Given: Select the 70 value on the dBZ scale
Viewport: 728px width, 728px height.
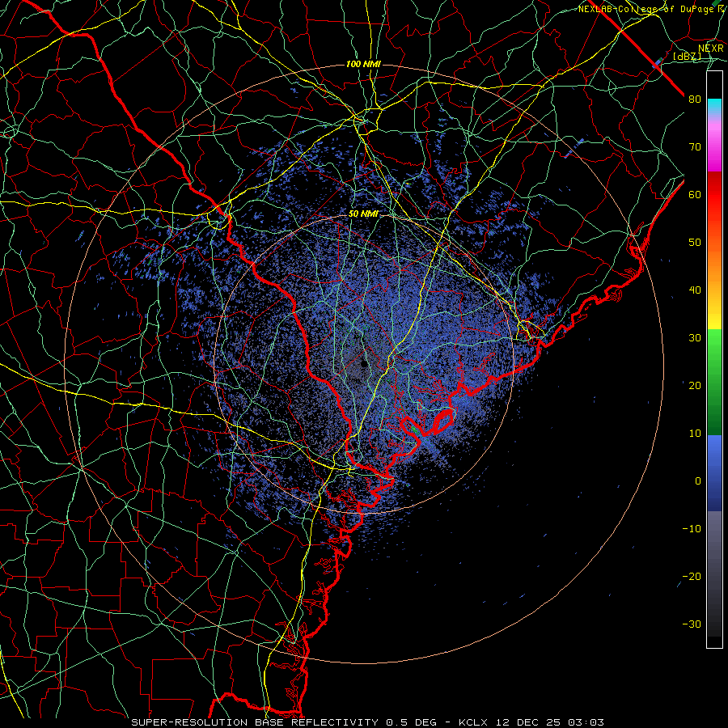Looking at the screenshot, I should tap(695, 146).
